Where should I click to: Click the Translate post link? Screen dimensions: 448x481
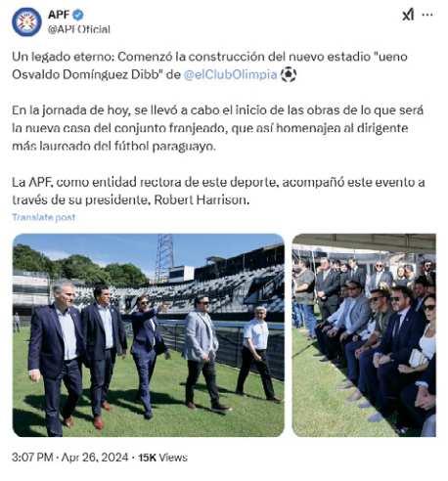[x=44, y=217]
